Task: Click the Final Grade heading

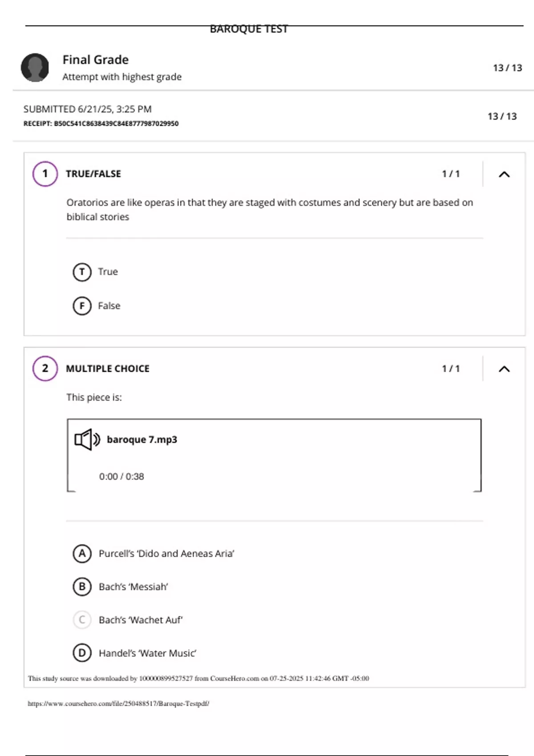Action: pyautogui.click(x=95, y=60)
